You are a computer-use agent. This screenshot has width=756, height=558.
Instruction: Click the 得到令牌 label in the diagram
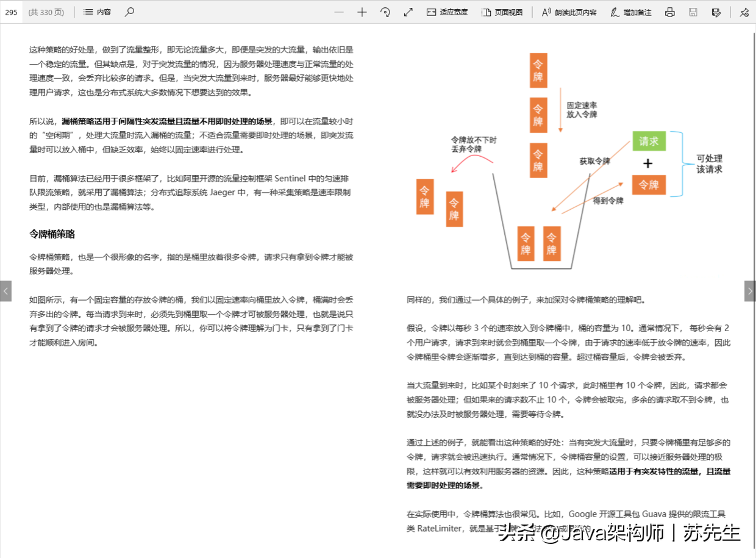608,201
